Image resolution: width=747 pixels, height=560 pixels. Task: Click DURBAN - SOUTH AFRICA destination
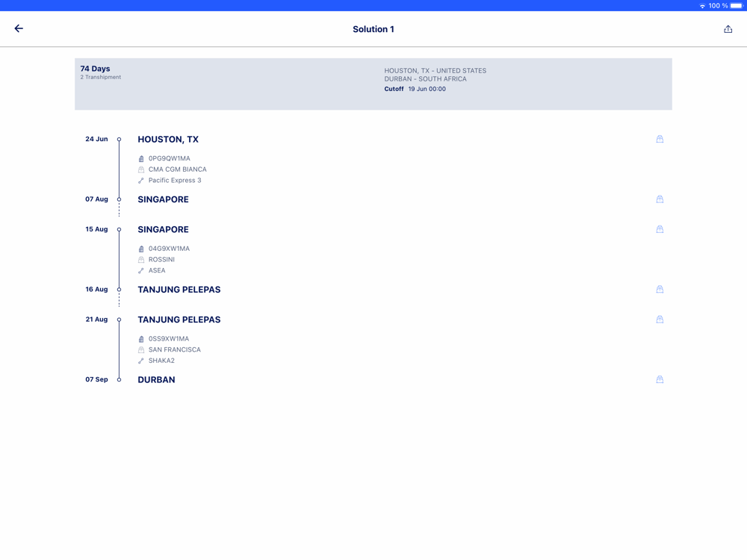point(426,79)
